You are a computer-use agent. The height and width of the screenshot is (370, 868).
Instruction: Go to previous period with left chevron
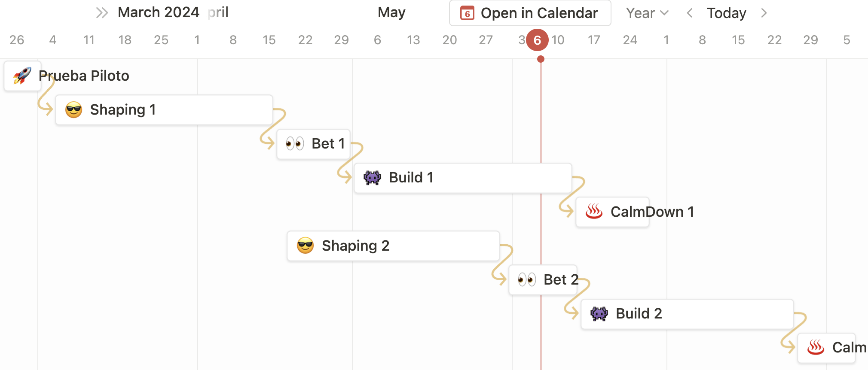click(x=690, y=13)
